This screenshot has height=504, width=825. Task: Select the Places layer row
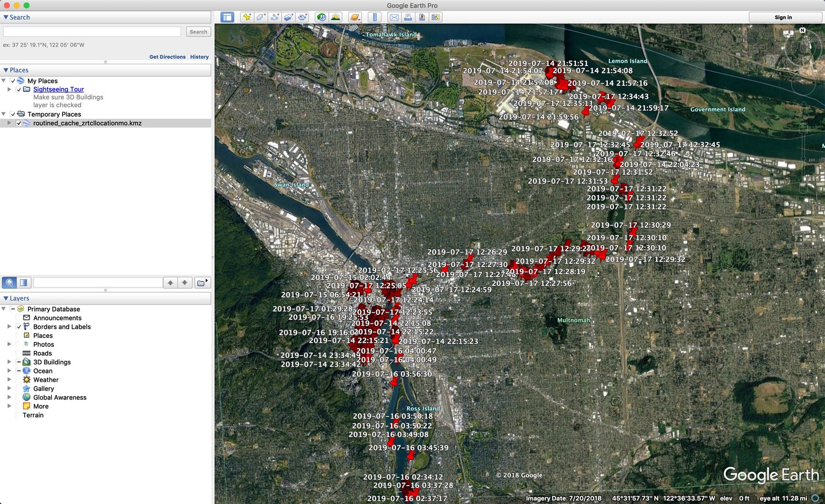[43, 336]
